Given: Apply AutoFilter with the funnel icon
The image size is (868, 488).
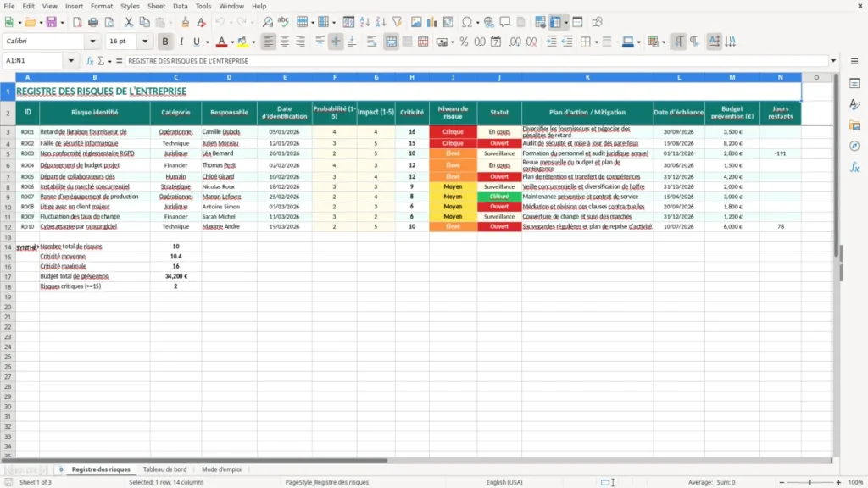Looking at the screenshot, I should tap(397, 22).
